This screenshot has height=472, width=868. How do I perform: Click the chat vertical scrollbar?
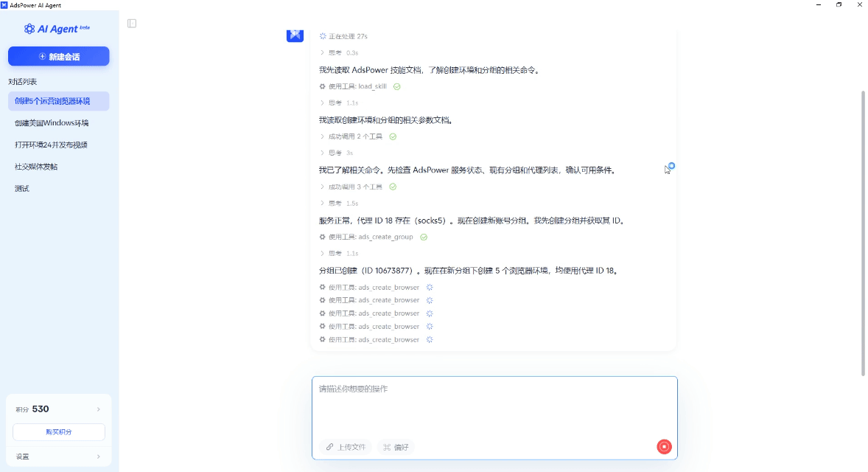862,232
